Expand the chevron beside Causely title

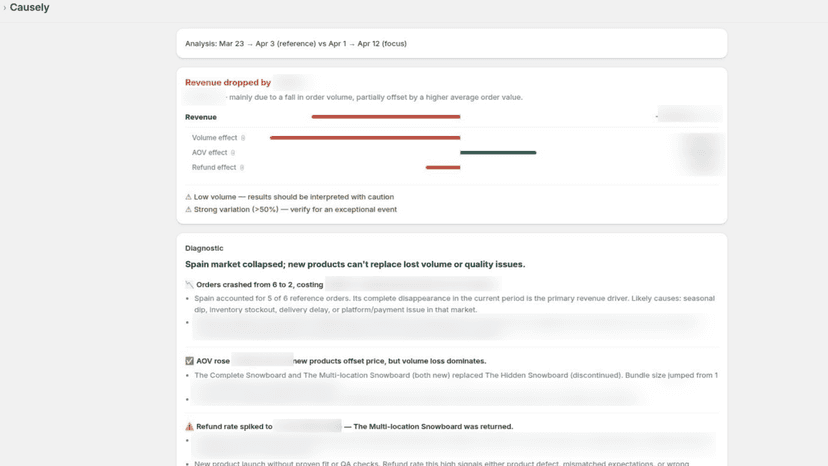[5, 8]
